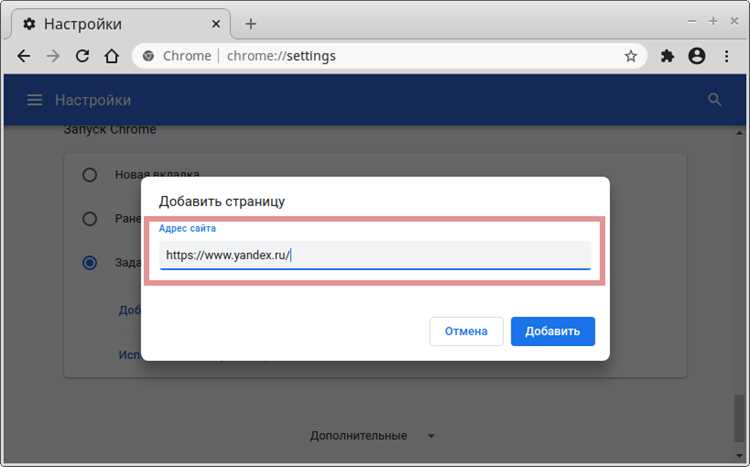The height and width of the screenshot is (467, 750).
Task: Close the Настройки tab
Action: 216,24
